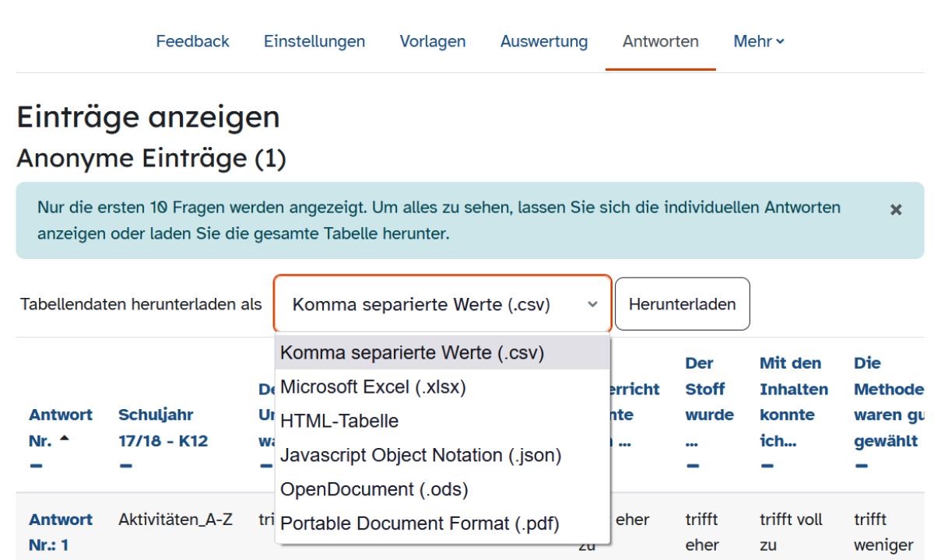Switch to the Einstellungen tab

tap(314, 41)
